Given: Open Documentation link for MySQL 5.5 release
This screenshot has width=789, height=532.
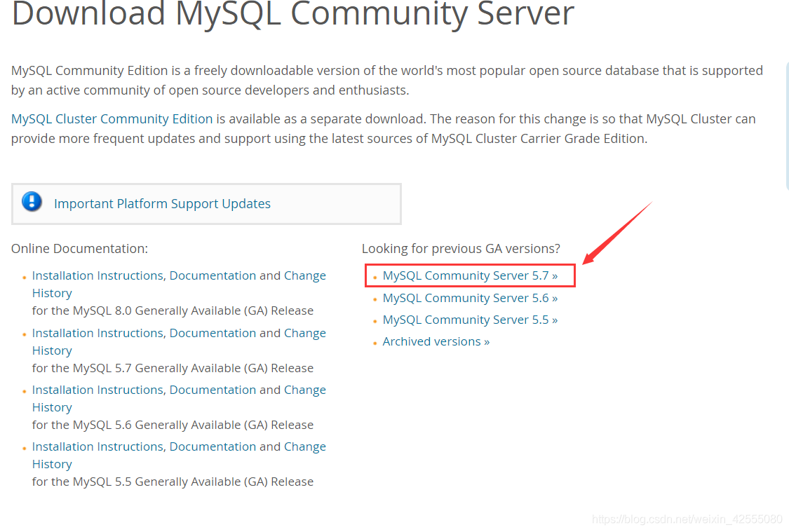Looking at the screenshot, I should pyautogui.click(x=213, y=446).
